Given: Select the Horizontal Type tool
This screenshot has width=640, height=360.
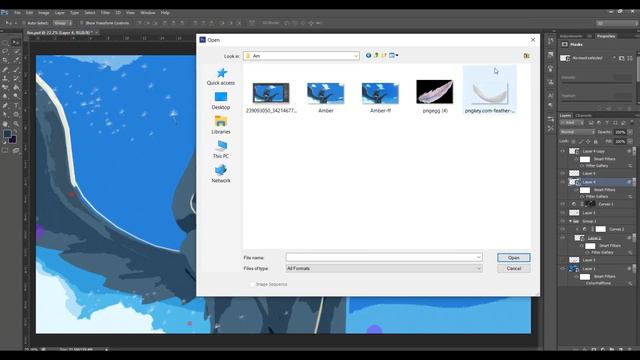Looking at the screenshot, I should pos(16,105).
